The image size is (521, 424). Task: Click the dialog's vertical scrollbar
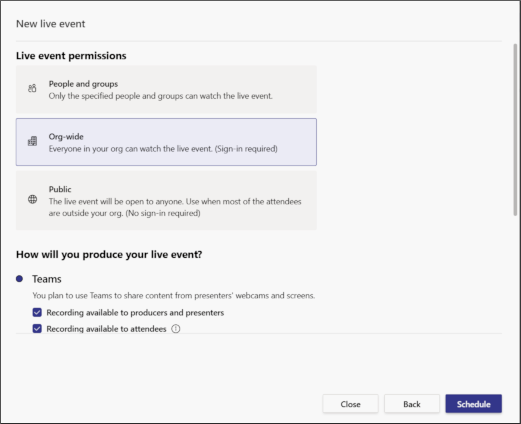[x=515, y=130]
